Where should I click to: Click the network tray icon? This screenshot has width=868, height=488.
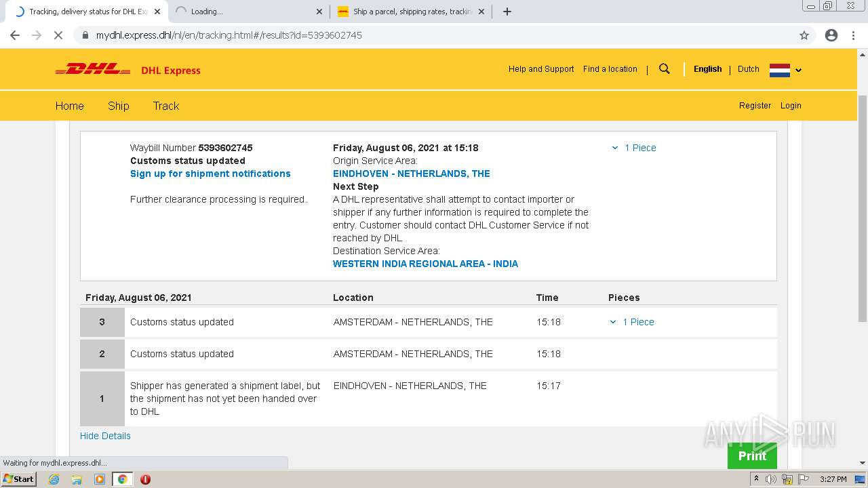787,479
